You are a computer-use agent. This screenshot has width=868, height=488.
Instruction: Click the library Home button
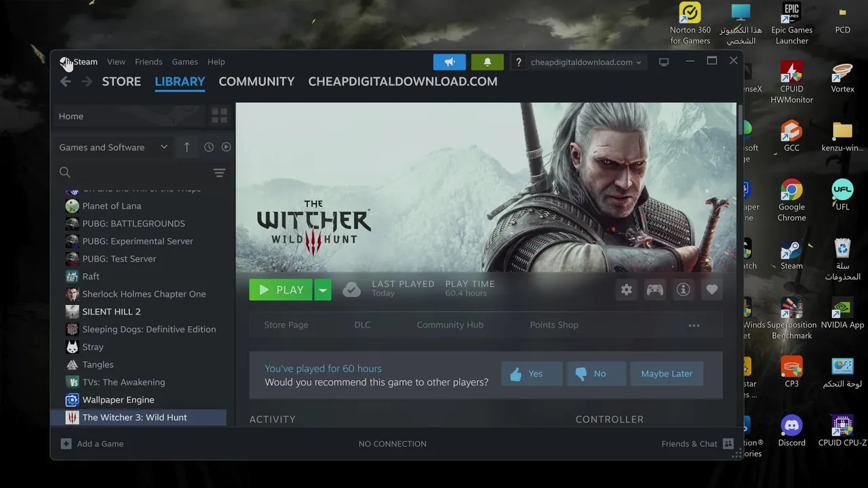click(129, 116)
